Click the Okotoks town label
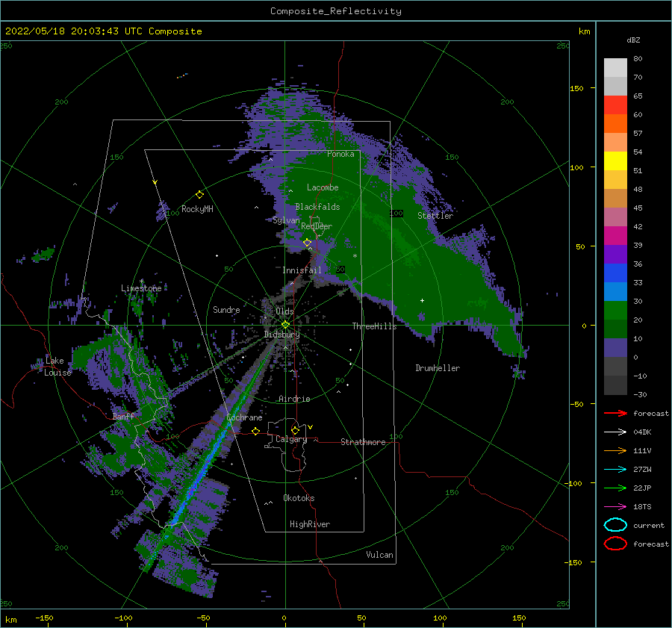This screenshot has height=628, width=672. [299, 498]
